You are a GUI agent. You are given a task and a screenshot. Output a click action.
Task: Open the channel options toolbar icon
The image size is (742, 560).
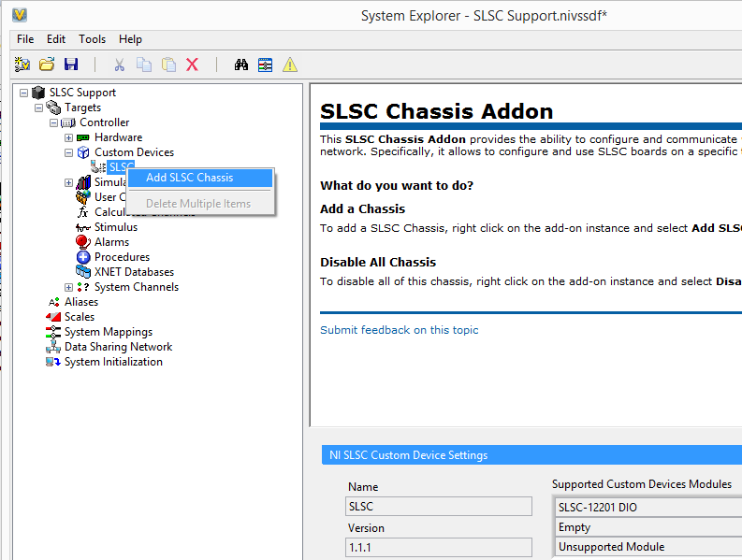pos(266,65)
